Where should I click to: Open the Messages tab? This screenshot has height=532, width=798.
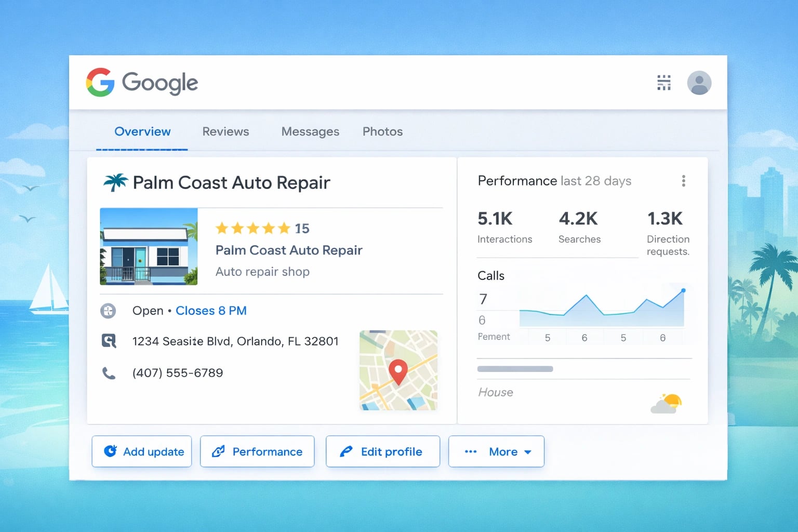tap(310, 131)
